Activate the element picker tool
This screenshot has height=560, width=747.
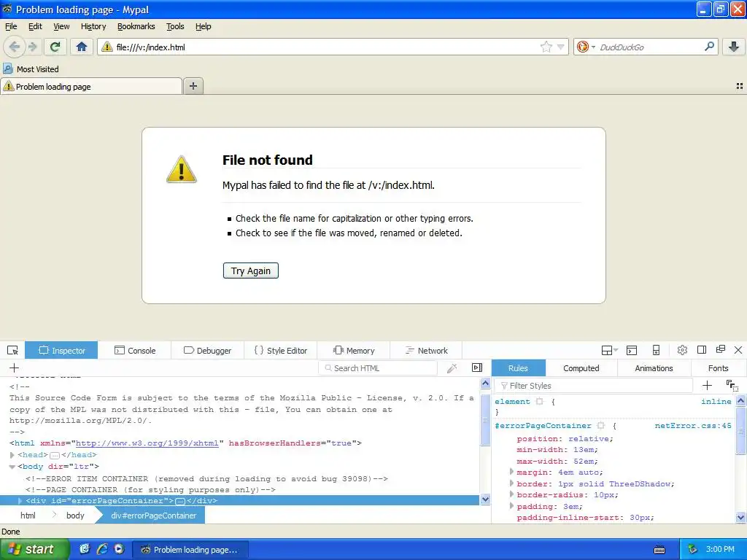(12, 351)
